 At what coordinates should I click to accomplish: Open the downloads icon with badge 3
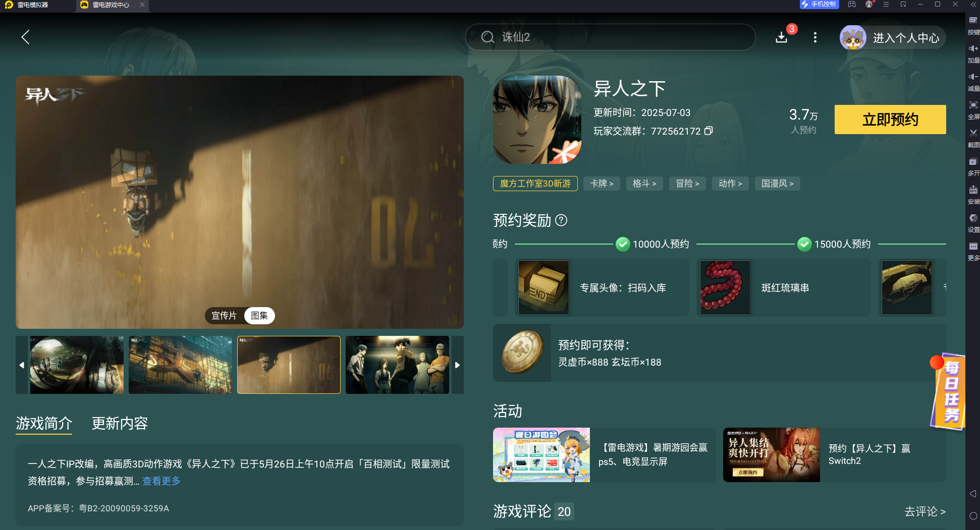[x=782, y=37]
